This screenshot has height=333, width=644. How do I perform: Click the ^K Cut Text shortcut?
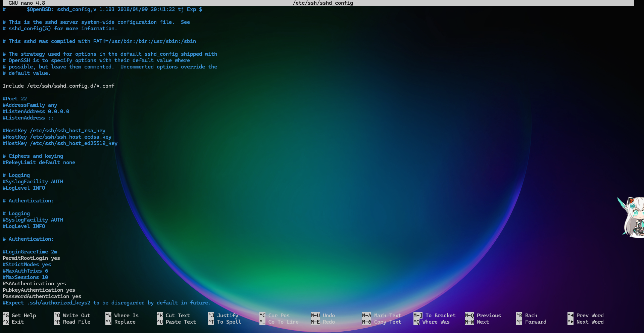click(173, 316)
